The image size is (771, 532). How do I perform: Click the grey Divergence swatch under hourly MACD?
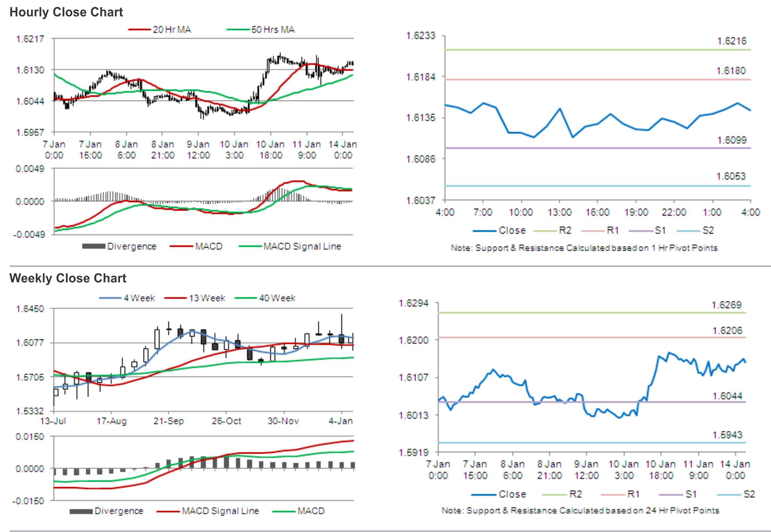coord(94,247)
